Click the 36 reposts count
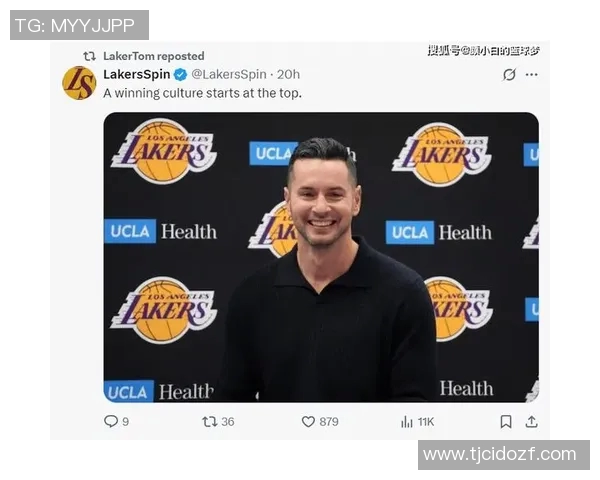600x480 pixels. [x=228, y=422]
